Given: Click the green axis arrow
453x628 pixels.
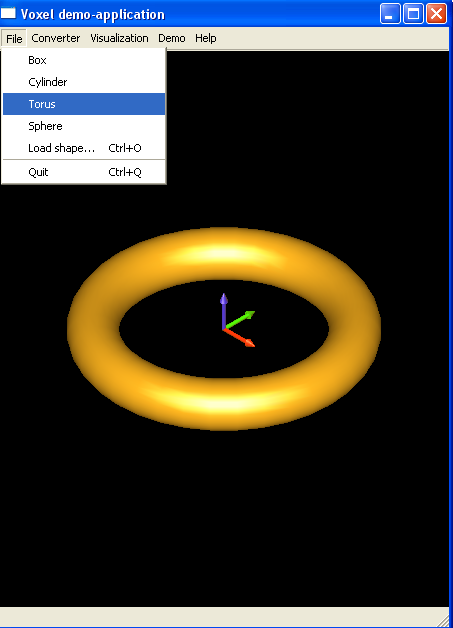Looking at the screenshot, I should 240,320.
